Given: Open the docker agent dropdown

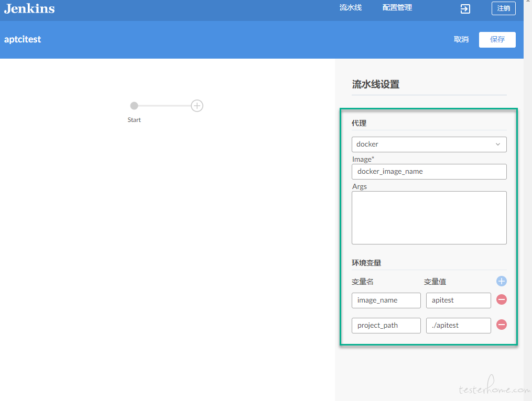Looking at the screenshot, I should pyautogui.click(x=429, y=144).
